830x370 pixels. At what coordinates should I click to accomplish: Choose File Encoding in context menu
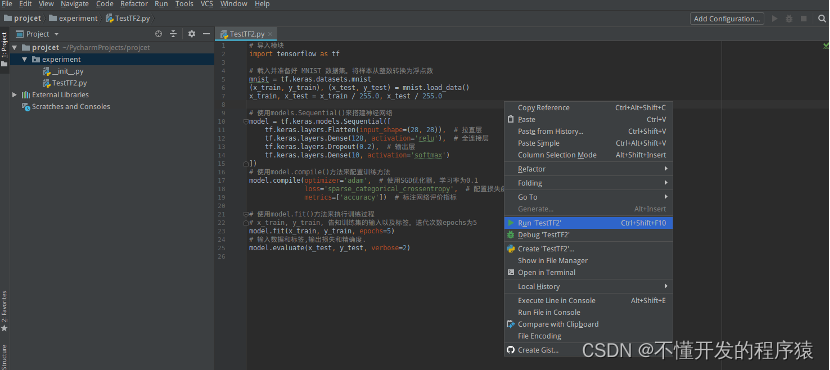click(589, 336)
